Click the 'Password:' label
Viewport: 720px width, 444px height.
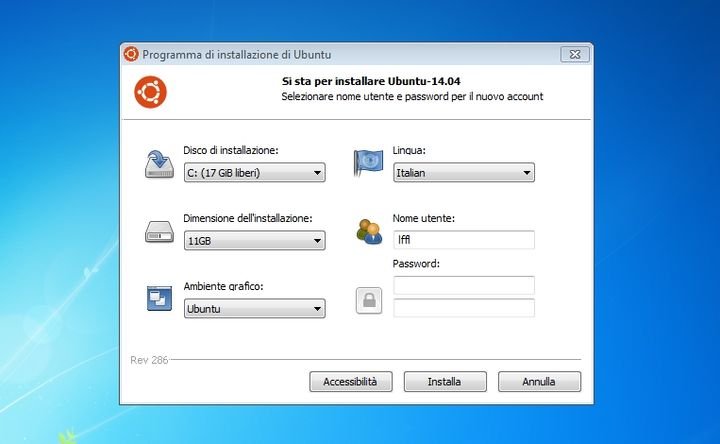coord(416,264)
